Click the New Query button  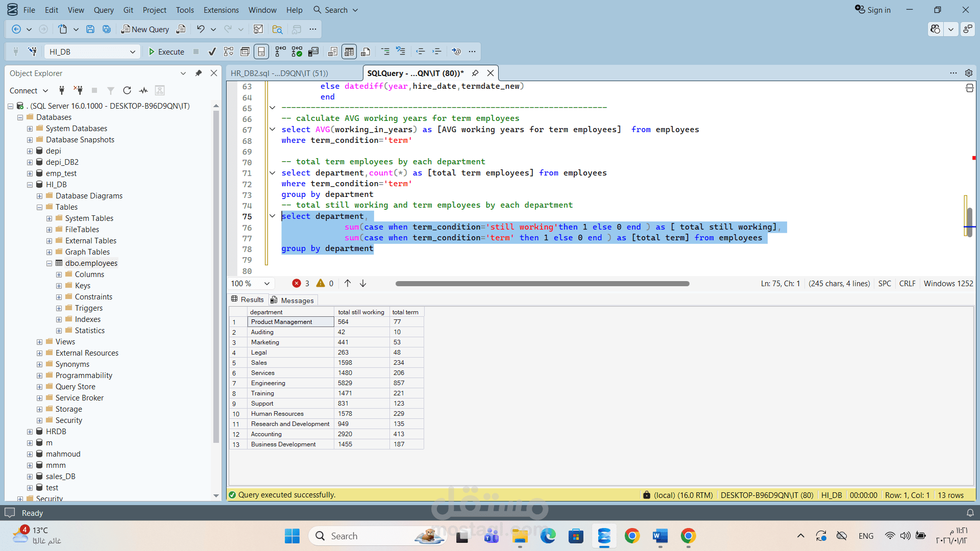pyautogui.click(x=145, y=29)
